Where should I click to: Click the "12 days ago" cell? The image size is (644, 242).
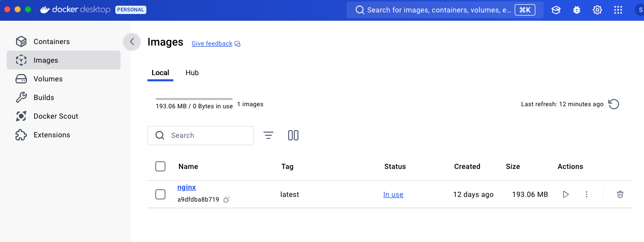(x=473, y=195)
